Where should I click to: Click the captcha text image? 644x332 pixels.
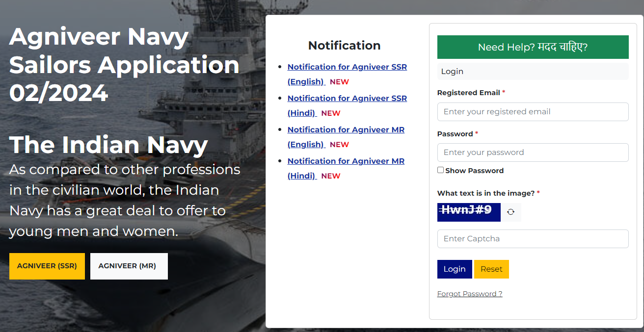tap(469, 212)
